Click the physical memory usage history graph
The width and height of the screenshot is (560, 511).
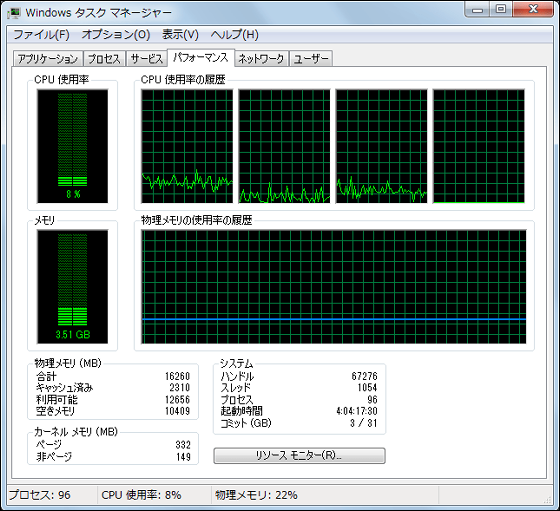[334, 287]
